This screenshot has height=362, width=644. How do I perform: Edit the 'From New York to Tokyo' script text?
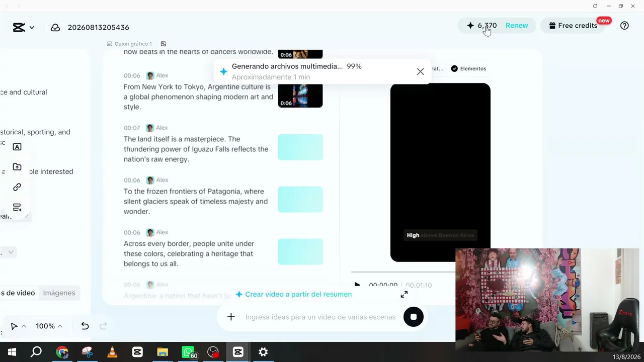click(x=198, y=97)
